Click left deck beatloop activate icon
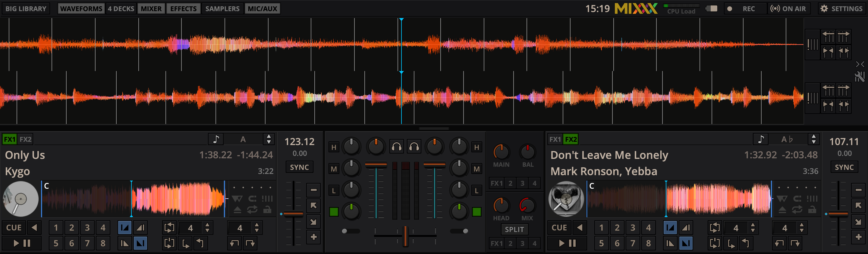 169,228
